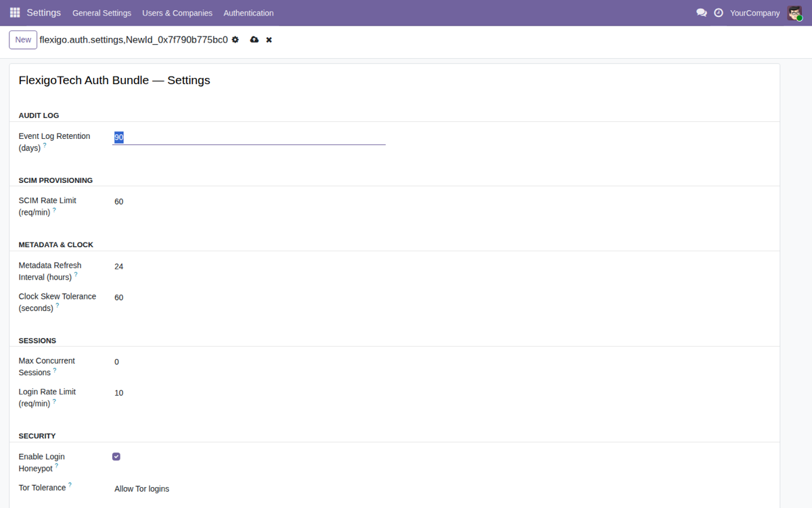Show help tooltip for Max Concurrent Sessions
This screenshot has width=812, height=508.
point(55,371)
